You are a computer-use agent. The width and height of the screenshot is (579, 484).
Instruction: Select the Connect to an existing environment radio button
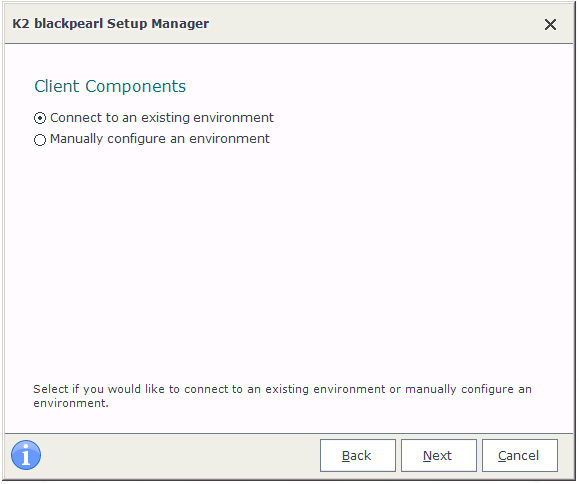tap(40, 118)
